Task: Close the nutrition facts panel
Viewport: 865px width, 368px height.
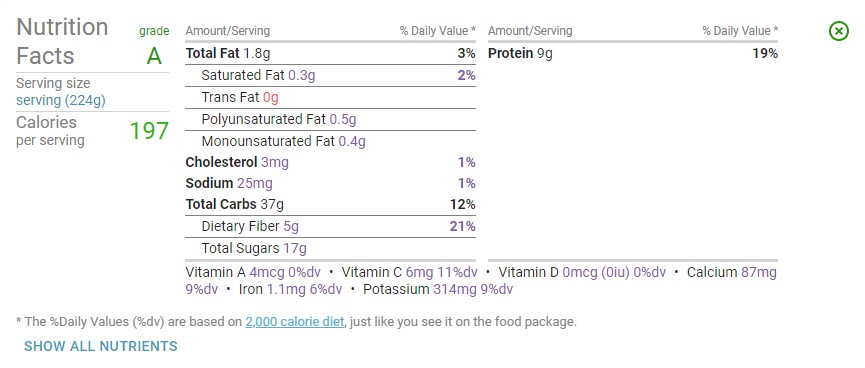Action: click(x=839, y=31)
